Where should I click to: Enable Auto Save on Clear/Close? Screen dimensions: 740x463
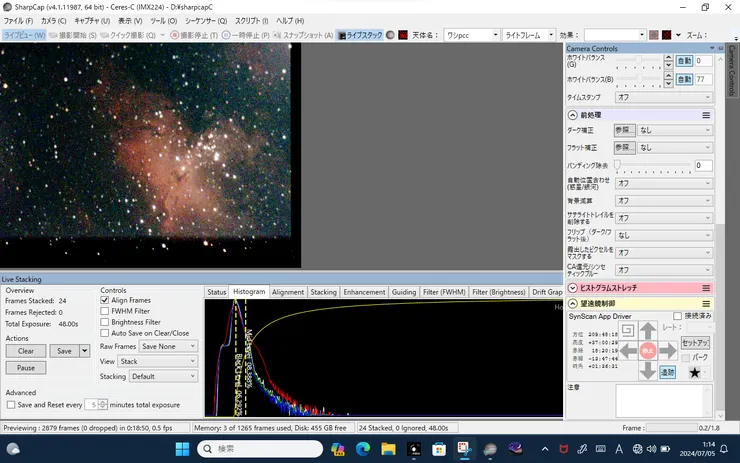(x=105, y=333)
